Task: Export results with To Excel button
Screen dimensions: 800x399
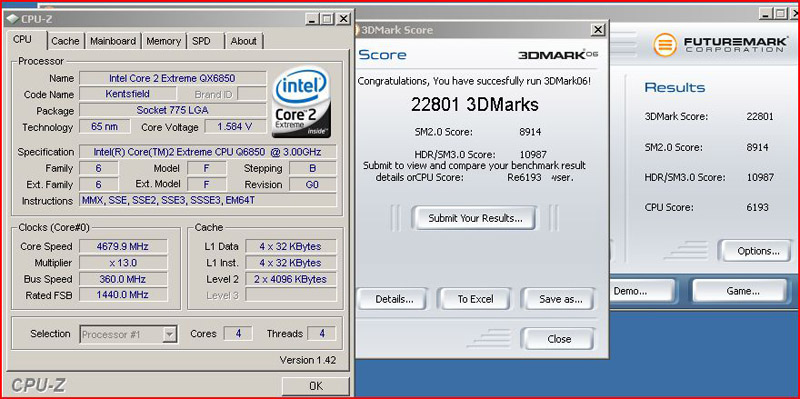Action: point(475,299)
